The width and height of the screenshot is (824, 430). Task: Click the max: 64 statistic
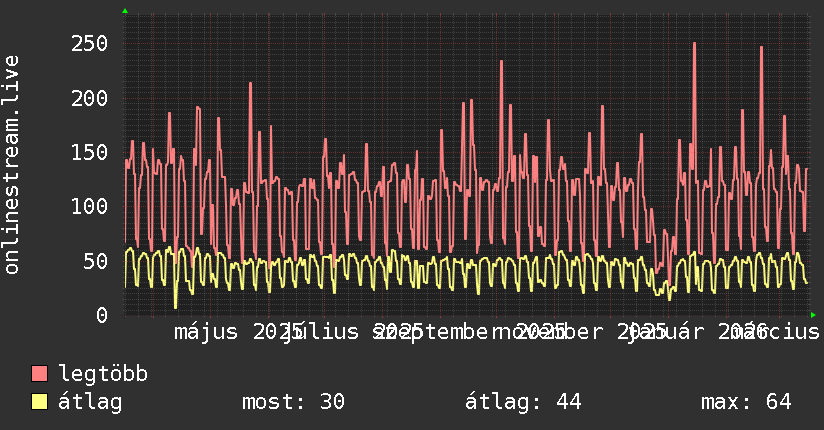[x=746, y=402]
